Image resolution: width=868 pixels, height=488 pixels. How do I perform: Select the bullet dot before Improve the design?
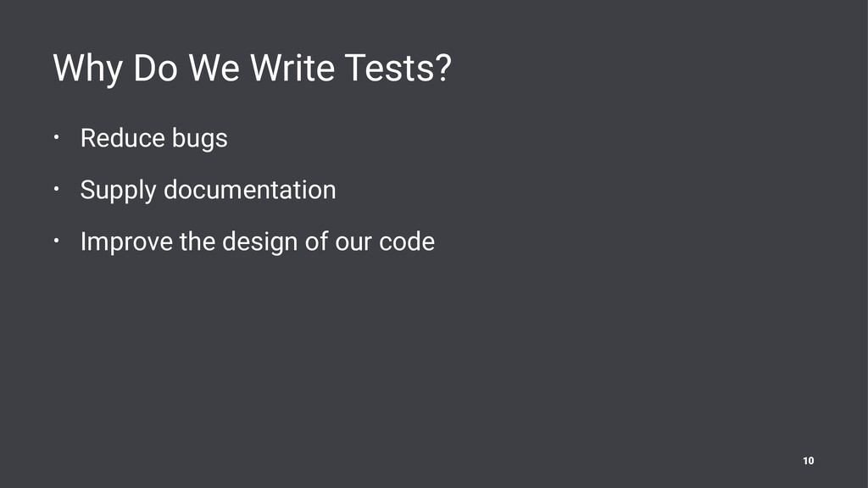(x=56, y=240)
